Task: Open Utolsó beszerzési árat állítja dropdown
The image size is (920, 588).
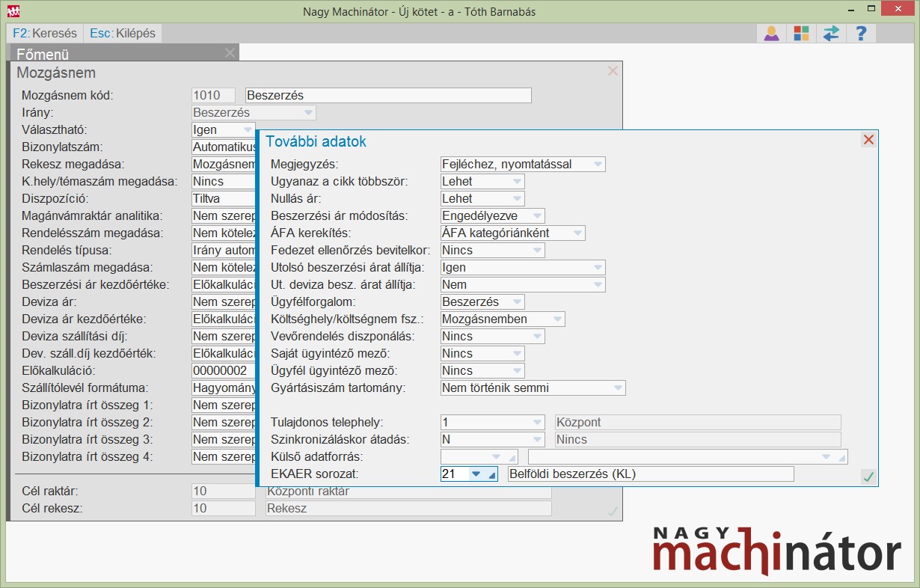Action: (x=598, y=268)
